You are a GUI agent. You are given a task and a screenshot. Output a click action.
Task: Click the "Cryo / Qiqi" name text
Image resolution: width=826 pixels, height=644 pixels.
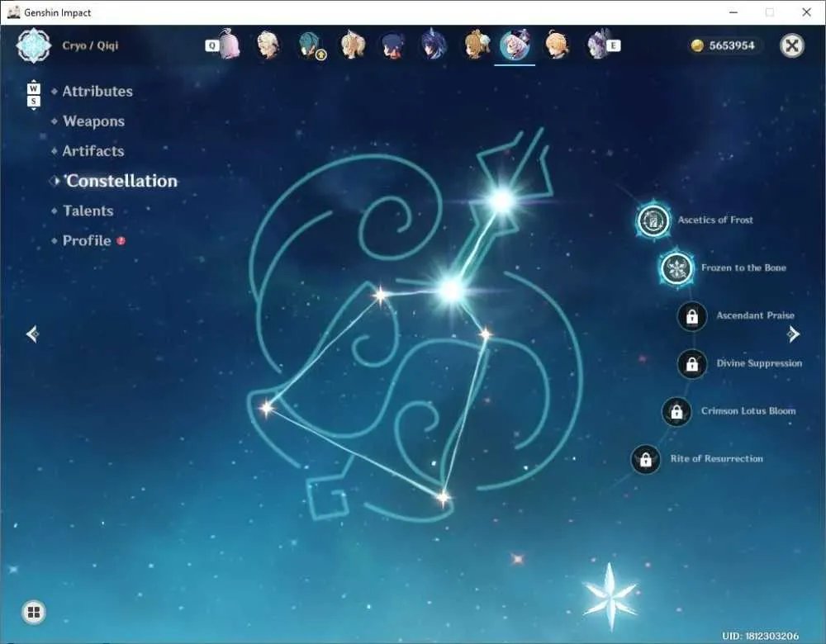click(90, 45)
